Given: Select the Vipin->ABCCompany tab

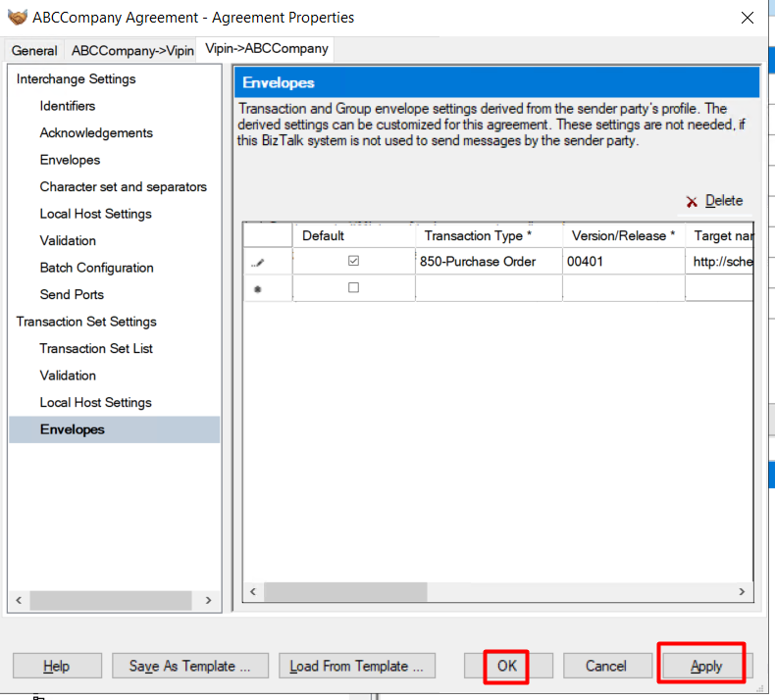Looking at the screenshot, I should [267, 49].
